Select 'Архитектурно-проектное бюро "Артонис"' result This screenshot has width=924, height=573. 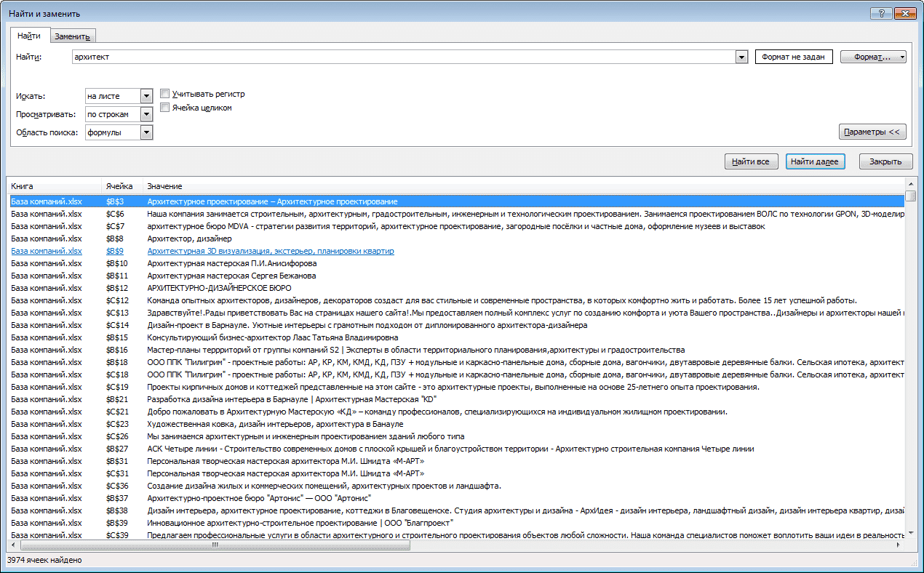click(x=456, y=498)
